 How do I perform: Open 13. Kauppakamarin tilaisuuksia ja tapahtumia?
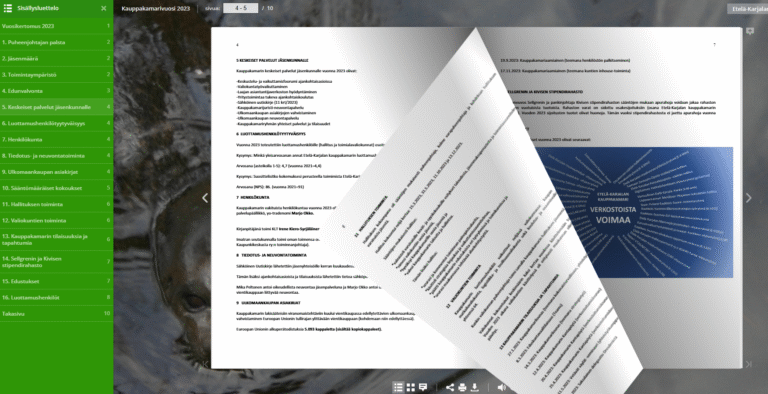(57, 239)
